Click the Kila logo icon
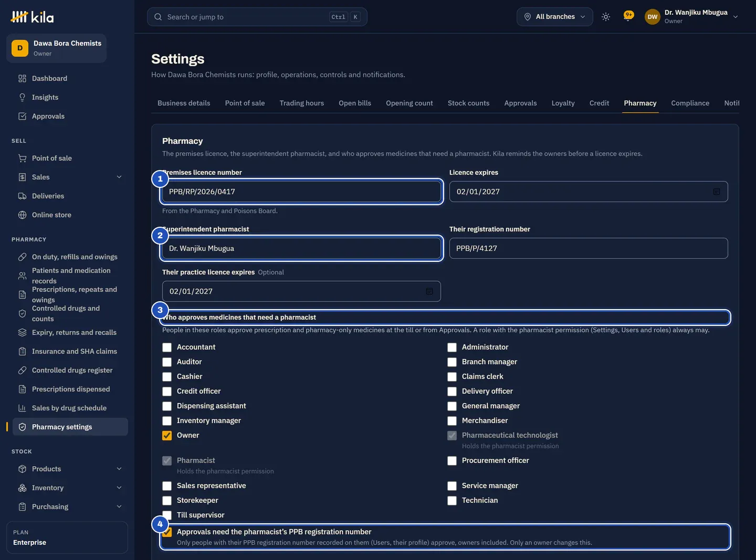 tap(19, 17)
